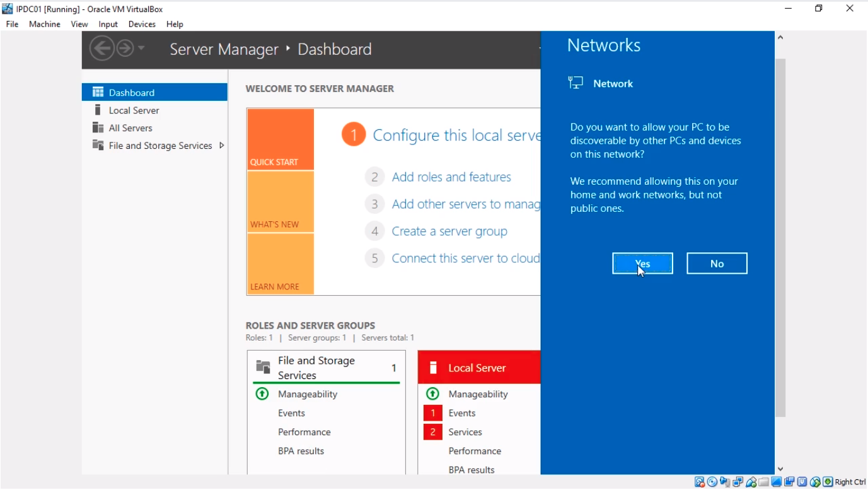Click the green Manageability icon in File and Storage tile
868x490 pixels.
pos(262,394)
